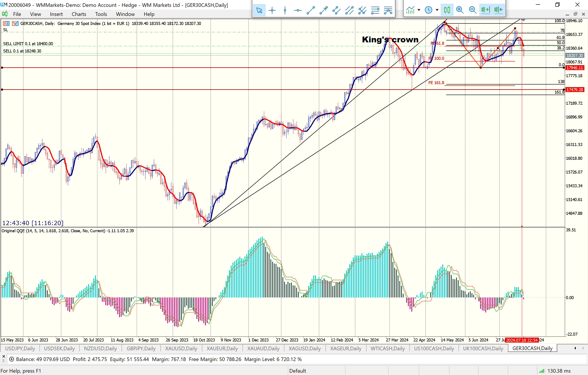This screenshot has width=588, height=375.
Task: Toggle candlestick chart mode
Action: pyautogui.click(x=447, y=10)
